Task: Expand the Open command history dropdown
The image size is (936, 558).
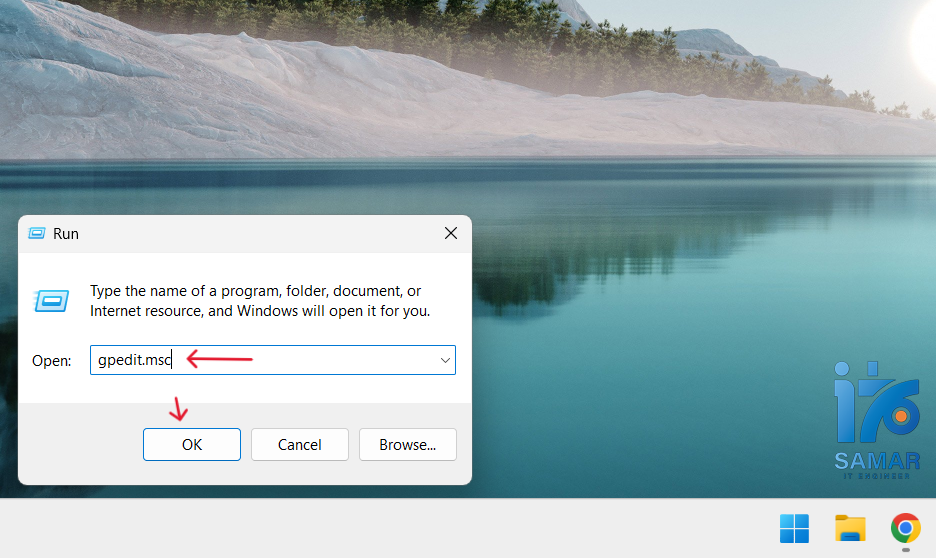Action: click(445, 360)
